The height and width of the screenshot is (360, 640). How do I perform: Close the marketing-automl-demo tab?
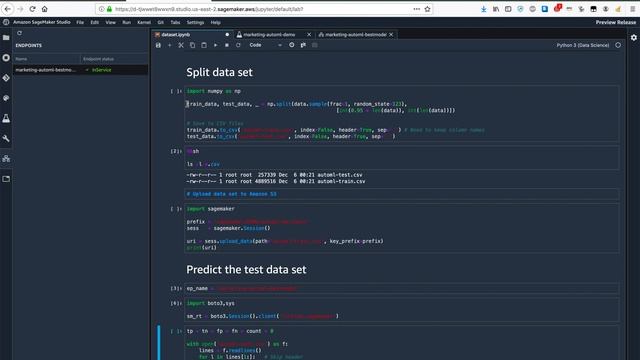tap(309, 35)
